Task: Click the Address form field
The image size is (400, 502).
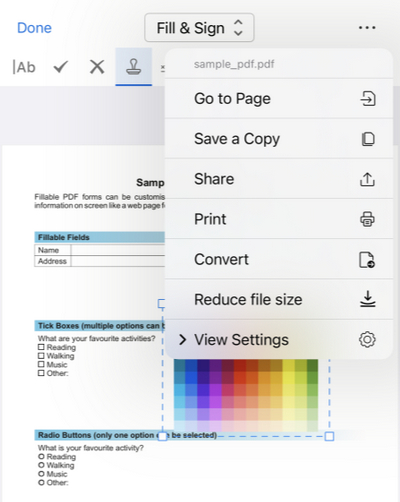Action: click(118, 261)
